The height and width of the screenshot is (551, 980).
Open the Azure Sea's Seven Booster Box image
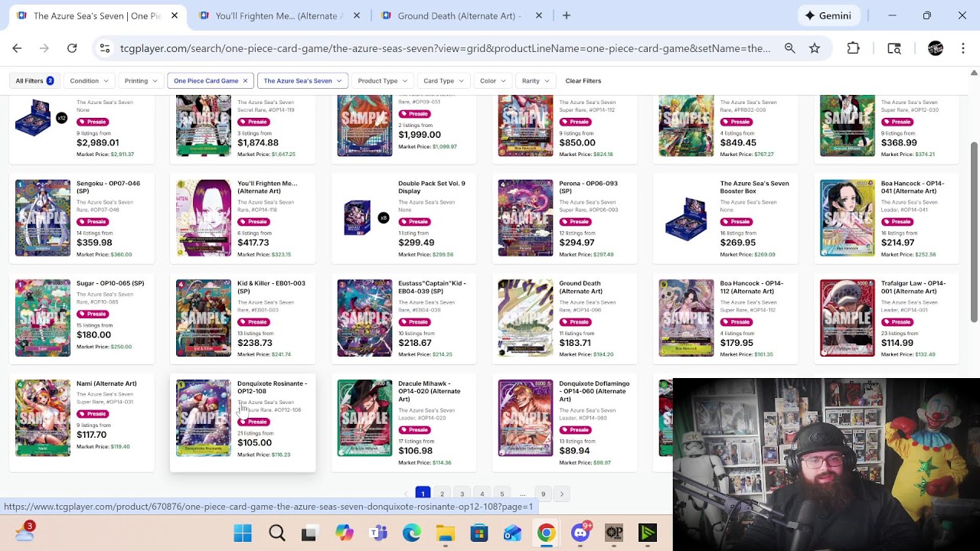[686, 218]
